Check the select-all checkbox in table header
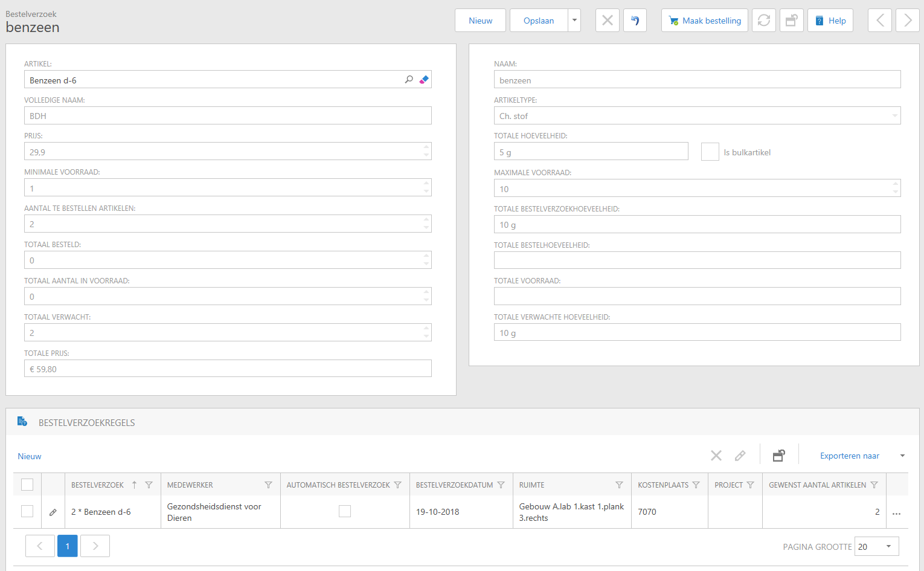924x571 pixels. tap(27, 485)
